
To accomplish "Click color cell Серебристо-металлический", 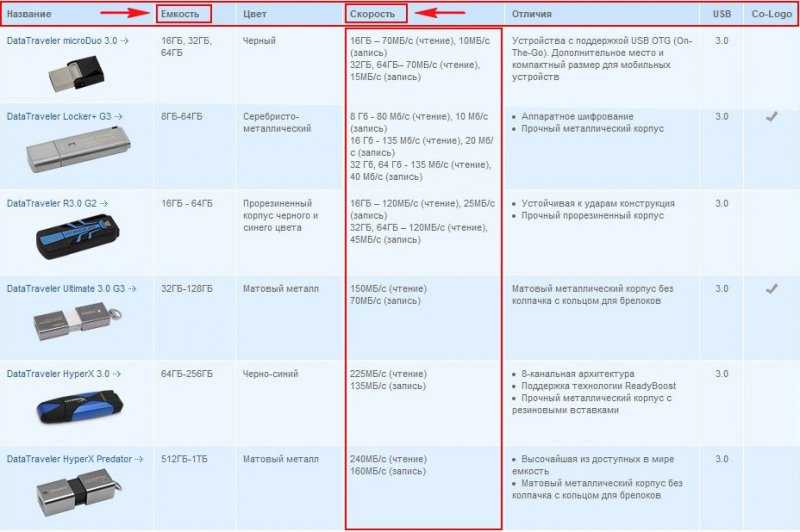I will (x=277, y=123).
